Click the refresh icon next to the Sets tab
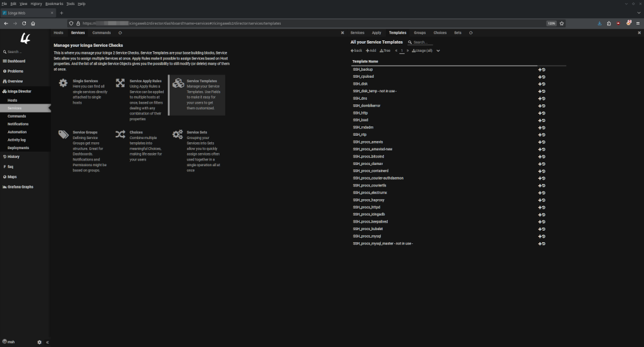Image resolution: width=644 pixels, height=347 pixels. click(x=471, y=32)
